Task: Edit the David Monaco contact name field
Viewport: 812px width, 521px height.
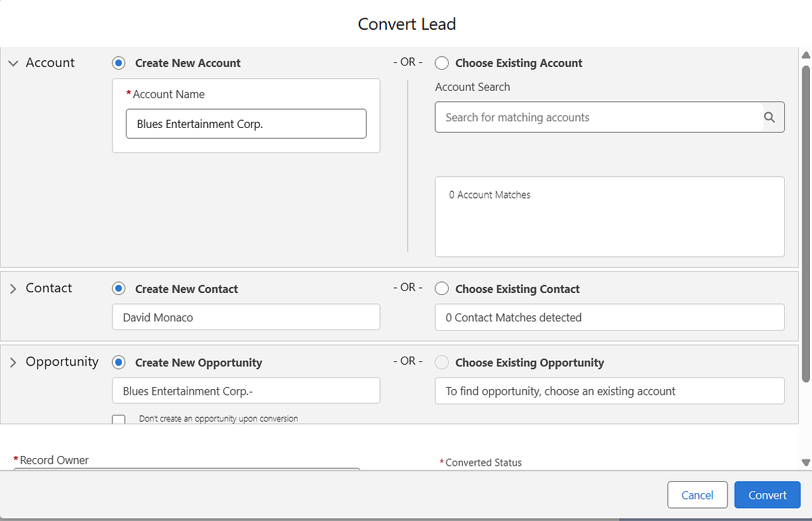Action: pos(246,317)
